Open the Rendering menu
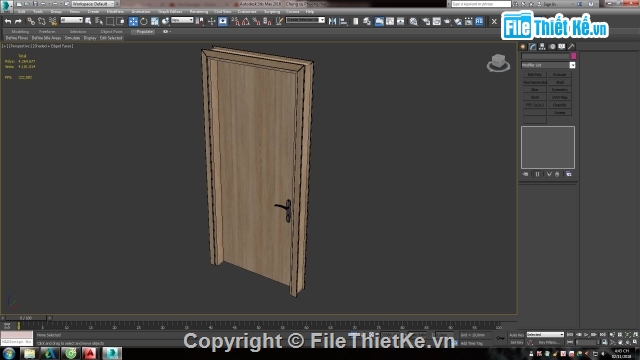 click(199, 11)
